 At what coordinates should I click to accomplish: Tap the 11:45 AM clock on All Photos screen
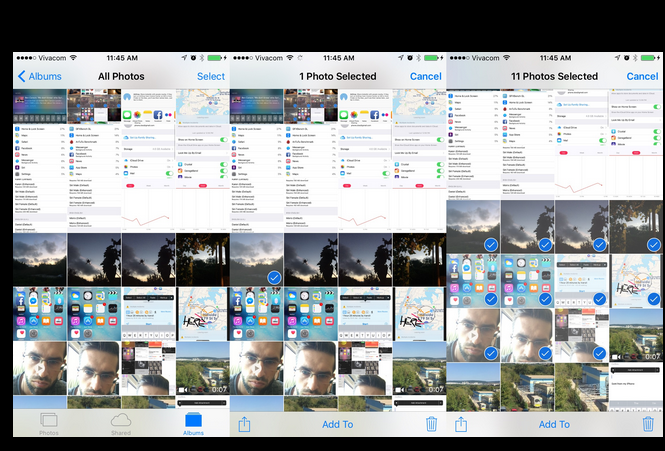coord(122,58)
